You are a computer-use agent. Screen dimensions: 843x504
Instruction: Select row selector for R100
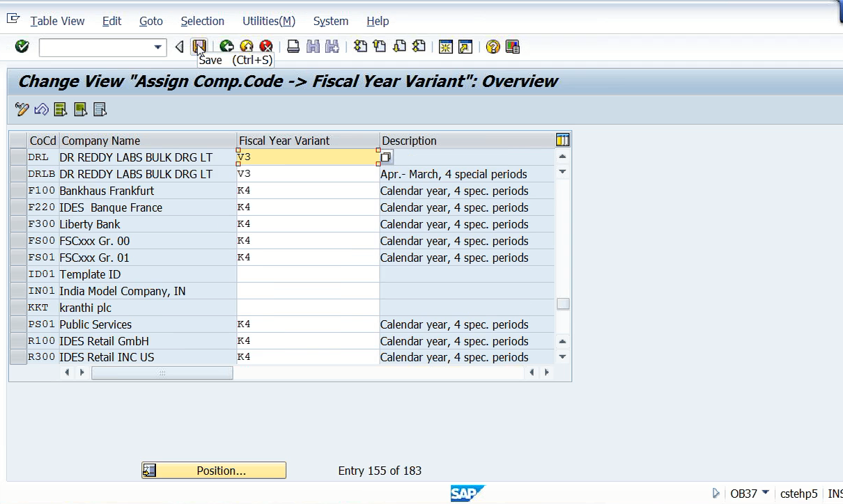pyautogui.click(x=18, y=341)
